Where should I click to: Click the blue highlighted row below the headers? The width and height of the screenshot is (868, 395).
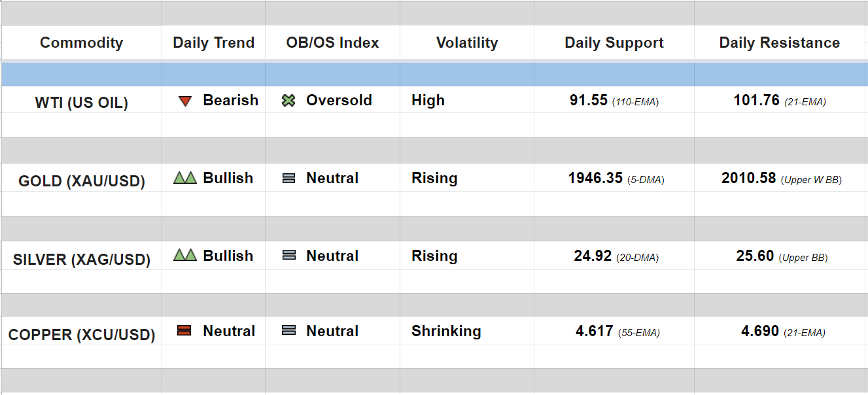pos(434,75)
